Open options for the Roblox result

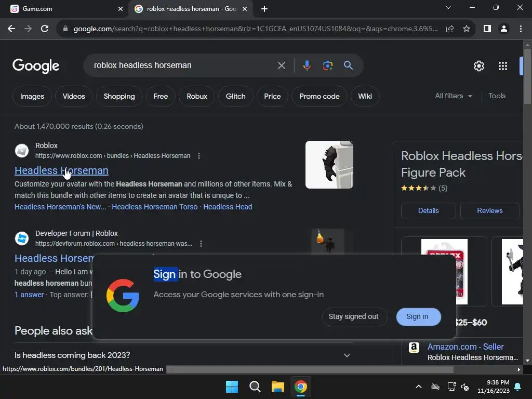point(199,156)
